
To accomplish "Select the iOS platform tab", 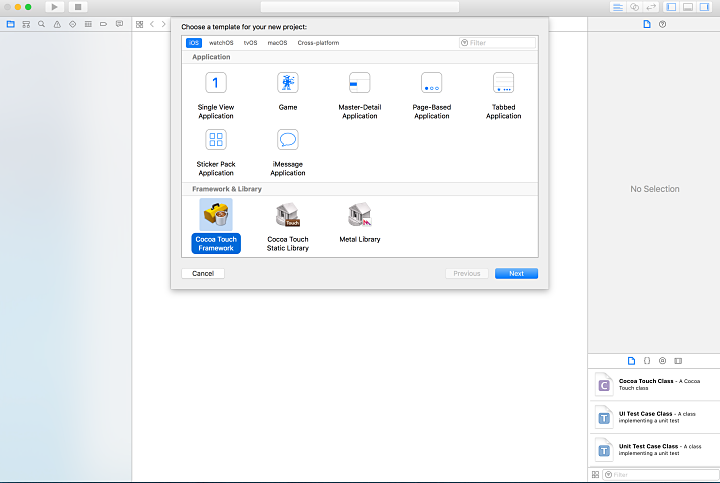I will [x=194, y=43].
